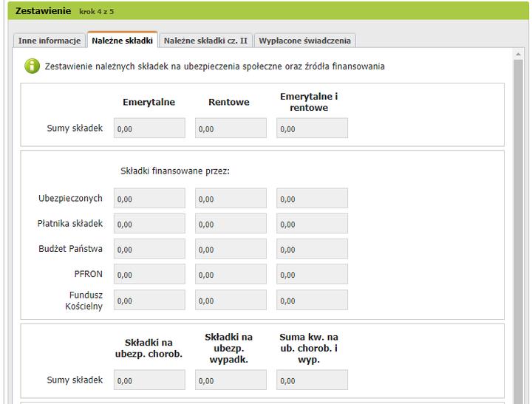This screenshot has height=404, width=532.
Task: Open the Wypłacone świadczenia tab
Action: point(305,41)
